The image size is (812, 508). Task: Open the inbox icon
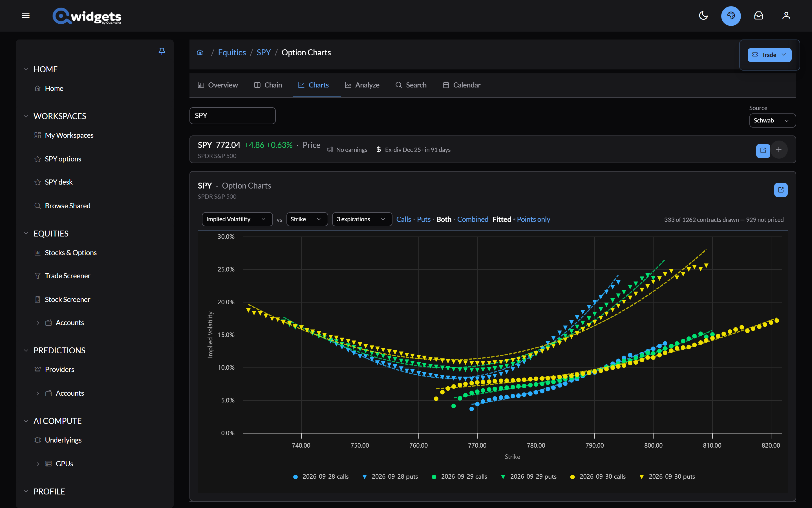pos(758,16)
